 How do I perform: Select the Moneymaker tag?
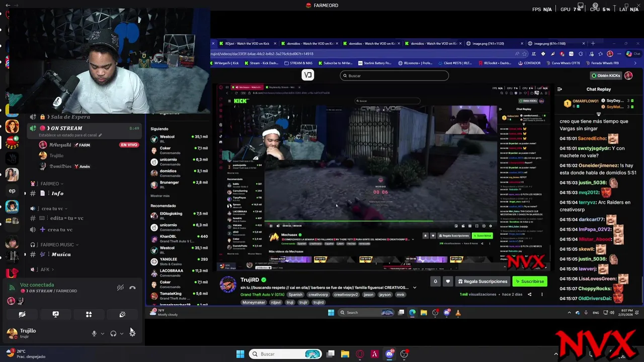point(254,302)
